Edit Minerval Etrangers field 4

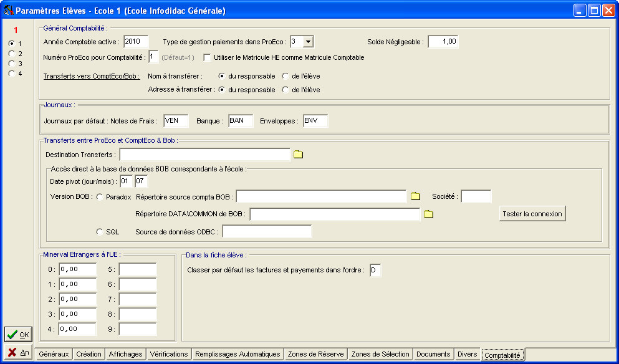78,329
